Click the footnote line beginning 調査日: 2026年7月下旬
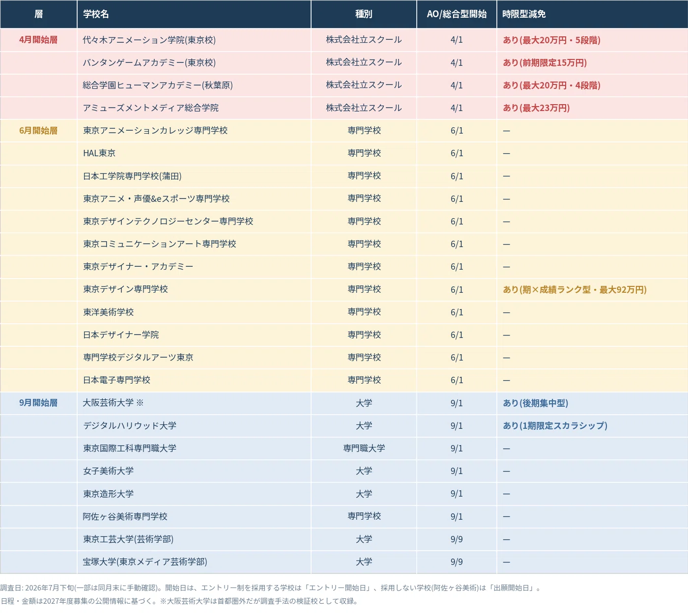Image resolution: width=688 pixels, height=616 pixels. (x=271, y=588)
